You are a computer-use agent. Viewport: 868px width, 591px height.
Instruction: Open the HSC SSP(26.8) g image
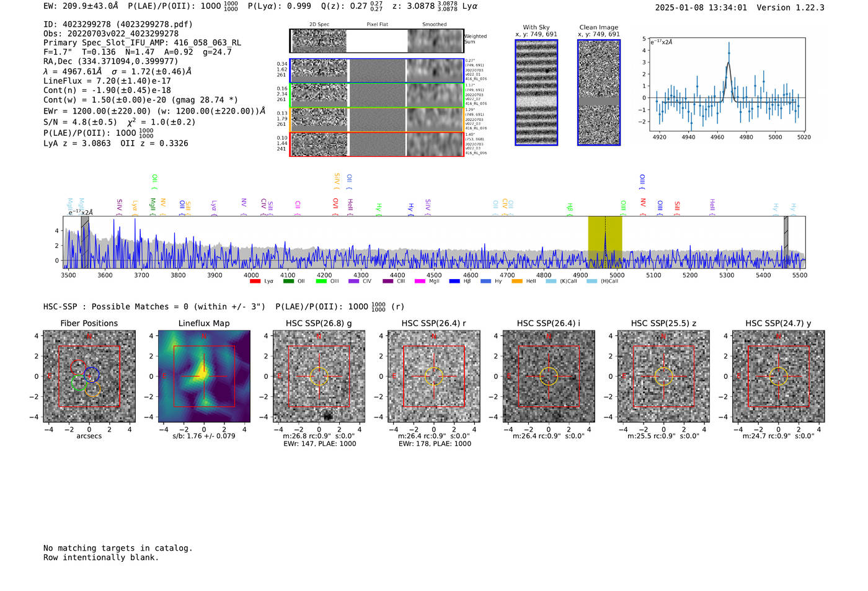tap(319, 376)
